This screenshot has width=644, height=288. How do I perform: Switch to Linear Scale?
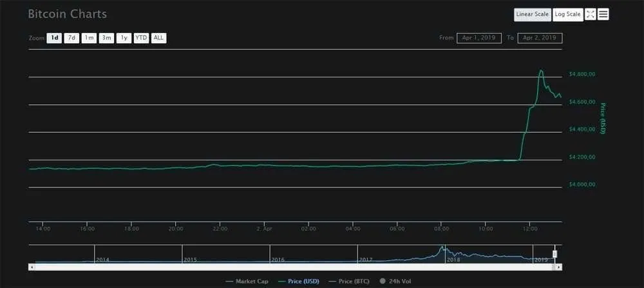(x=533, y=14)
